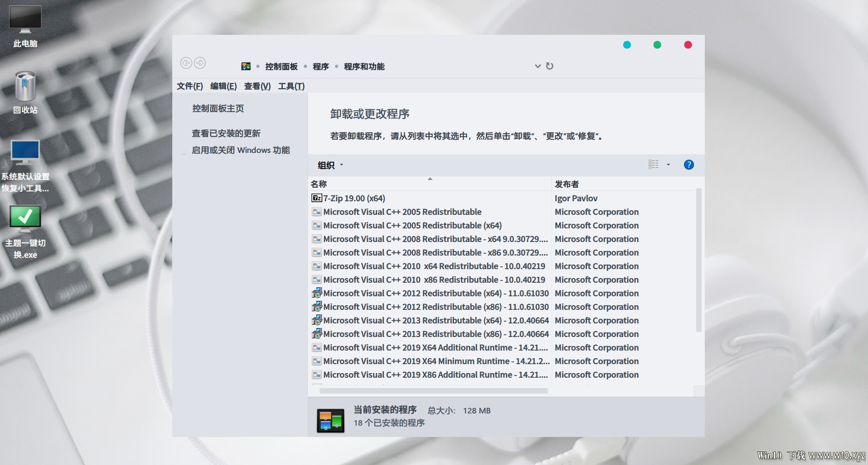Image resolution: width=868 pixels, height=465 pixels.
Task: Select the 回收站 recycle bin icon
Action: pyautogui.click(x=25, y=92)
